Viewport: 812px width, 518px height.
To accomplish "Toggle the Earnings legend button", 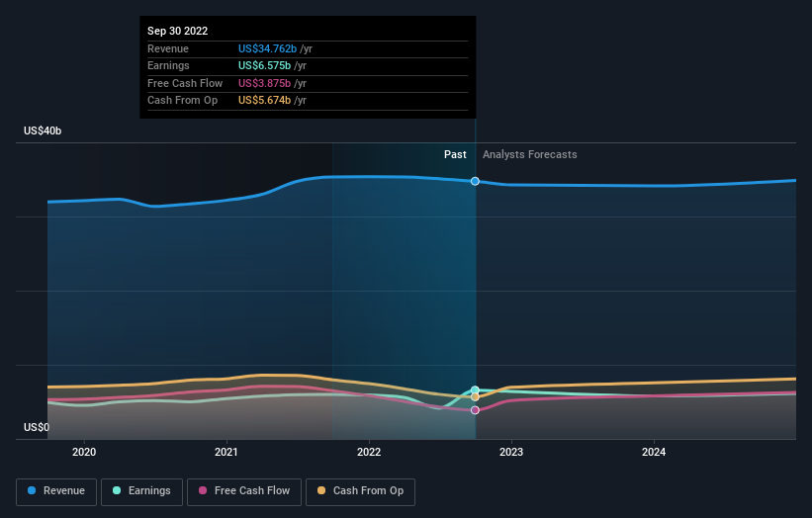I will tap(141, 491).
